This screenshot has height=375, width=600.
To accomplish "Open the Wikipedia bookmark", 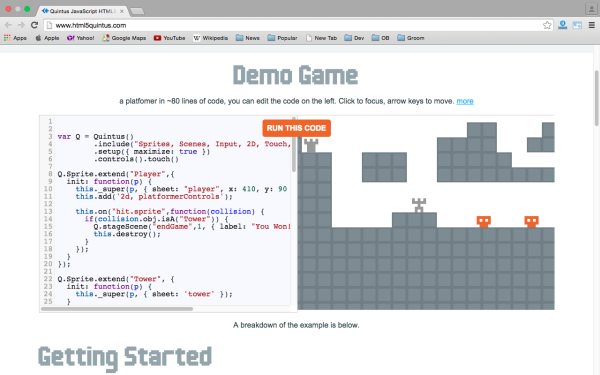I will click(210, 38).
